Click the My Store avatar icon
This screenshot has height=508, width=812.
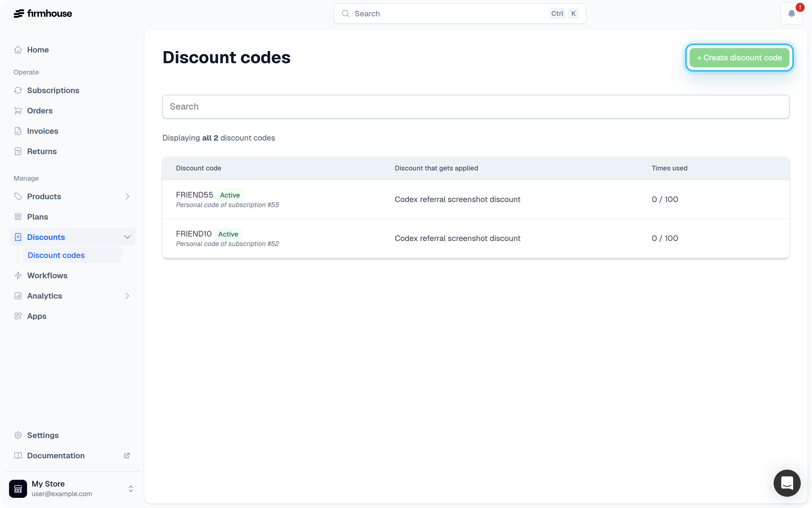[18, 489]
